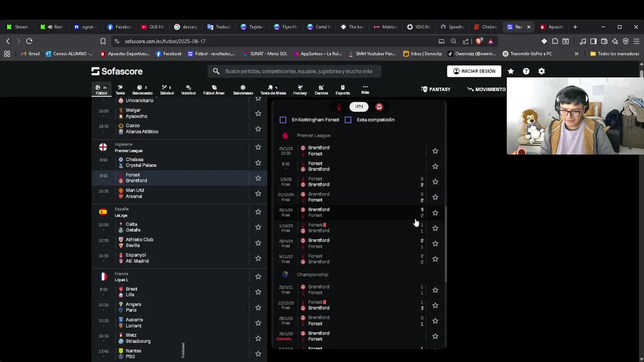
Task: Open the FANTASY section
Action: [436, 89]
